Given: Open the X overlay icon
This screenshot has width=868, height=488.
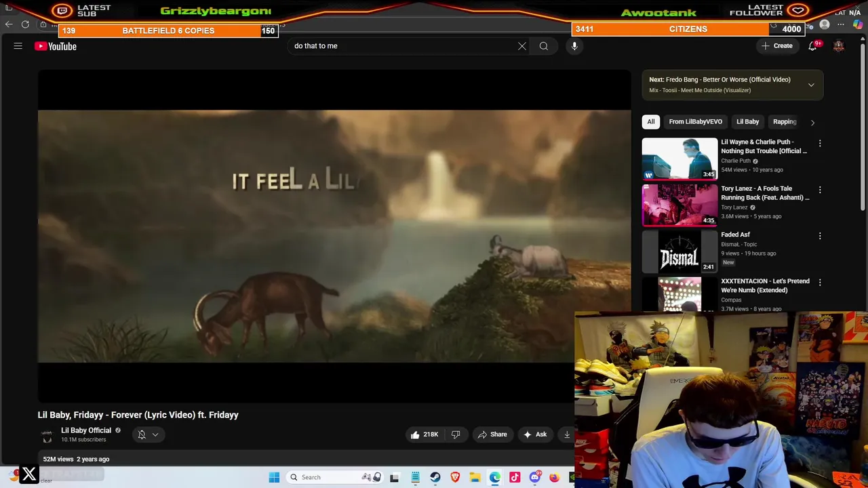Looking at the screenshot, I should pyautogui.click(x=28, y=474).
